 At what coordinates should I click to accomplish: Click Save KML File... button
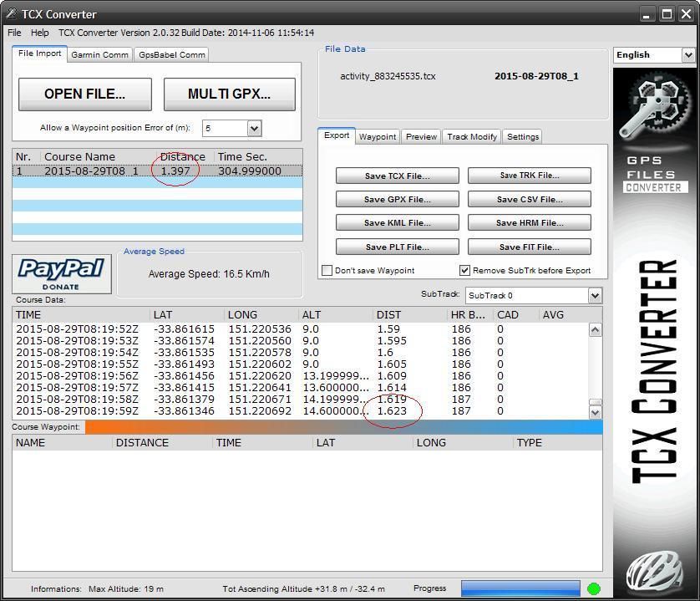(398, 222)
